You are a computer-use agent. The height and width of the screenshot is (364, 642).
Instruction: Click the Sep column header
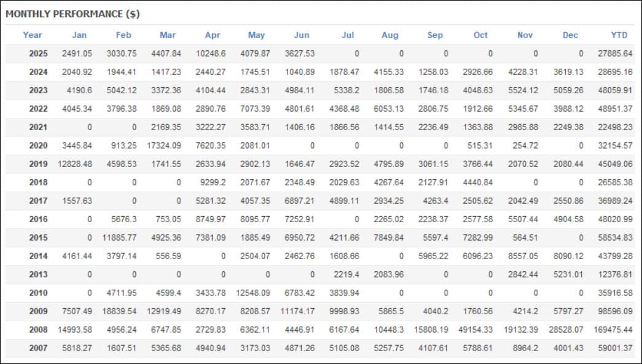[435, 35]
